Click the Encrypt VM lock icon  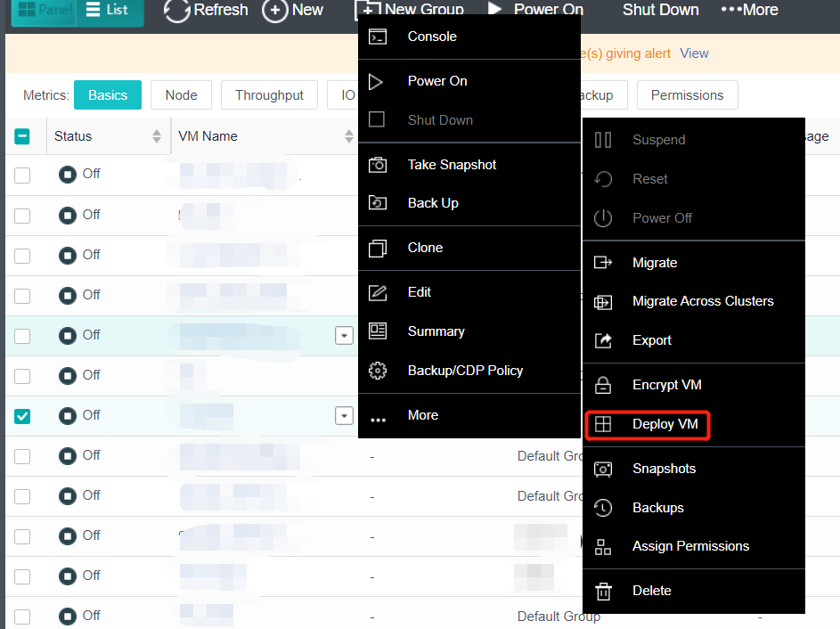603,385
